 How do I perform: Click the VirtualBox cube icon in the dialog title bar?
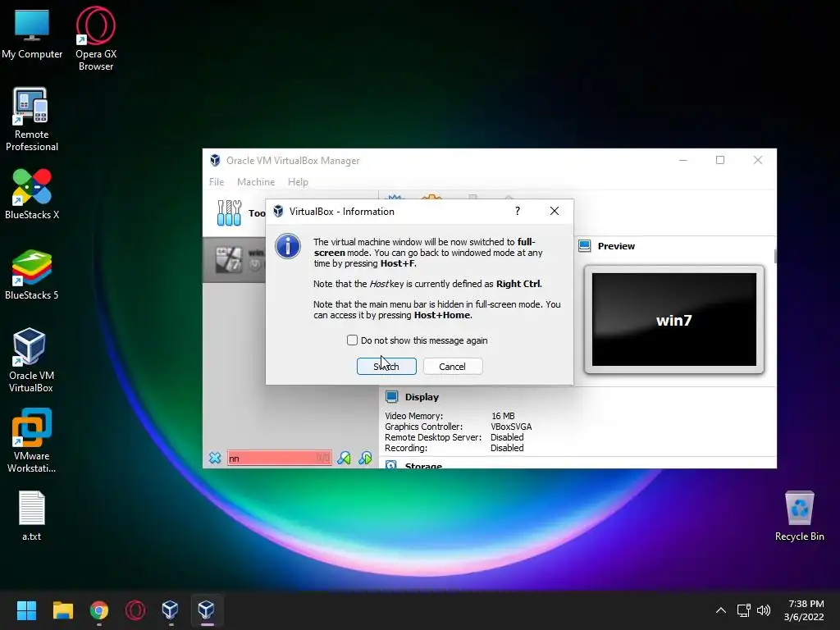pyautogui.click(x=278, y=211)
